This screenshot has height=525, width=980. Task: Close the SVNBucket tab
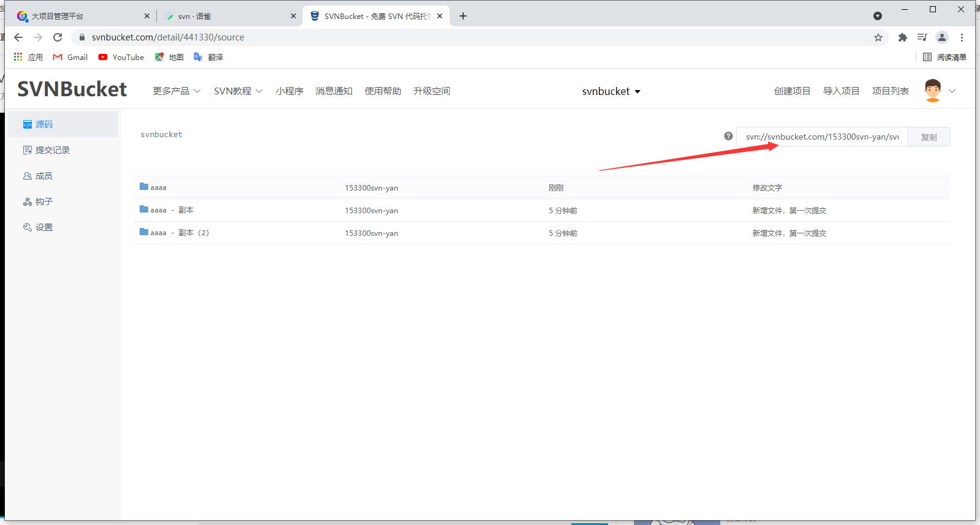[440, 16]
